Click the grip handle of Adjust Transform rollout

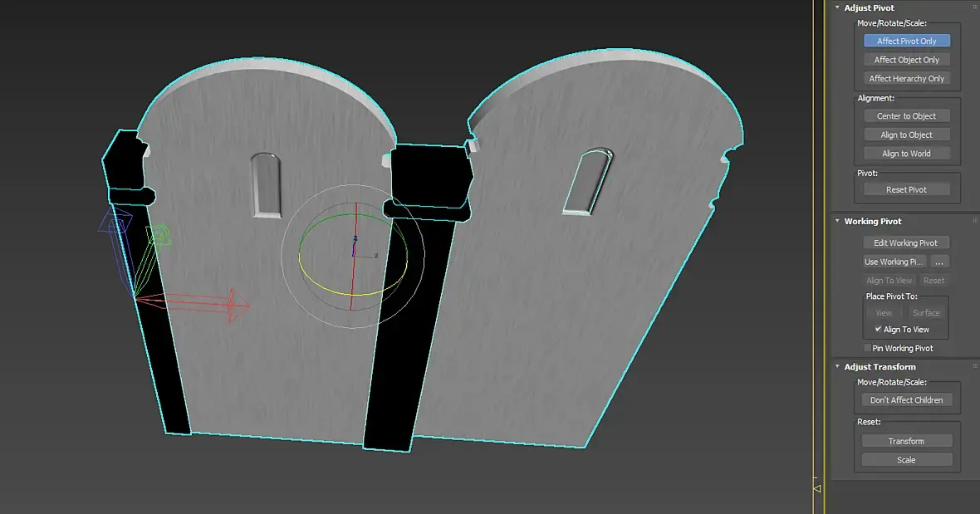click(x=975, y=366)
